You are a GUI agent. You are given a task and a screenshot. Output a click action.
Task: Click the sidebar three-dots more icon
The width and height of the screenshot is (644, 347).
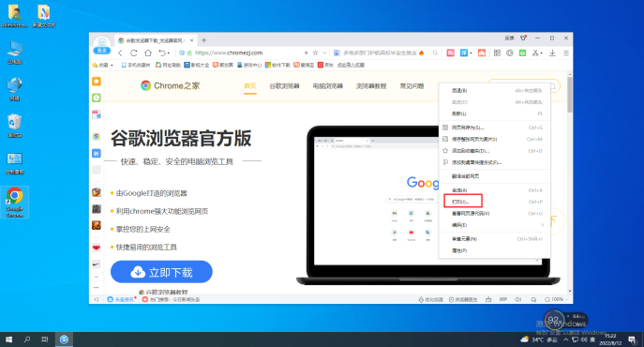pos(97,287)
